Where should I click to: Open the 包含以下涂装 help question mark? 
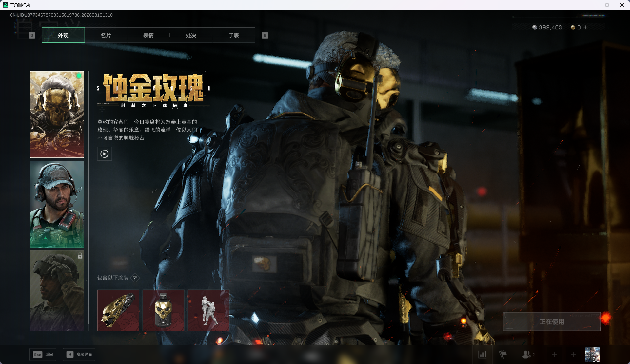tap(135, 278)
